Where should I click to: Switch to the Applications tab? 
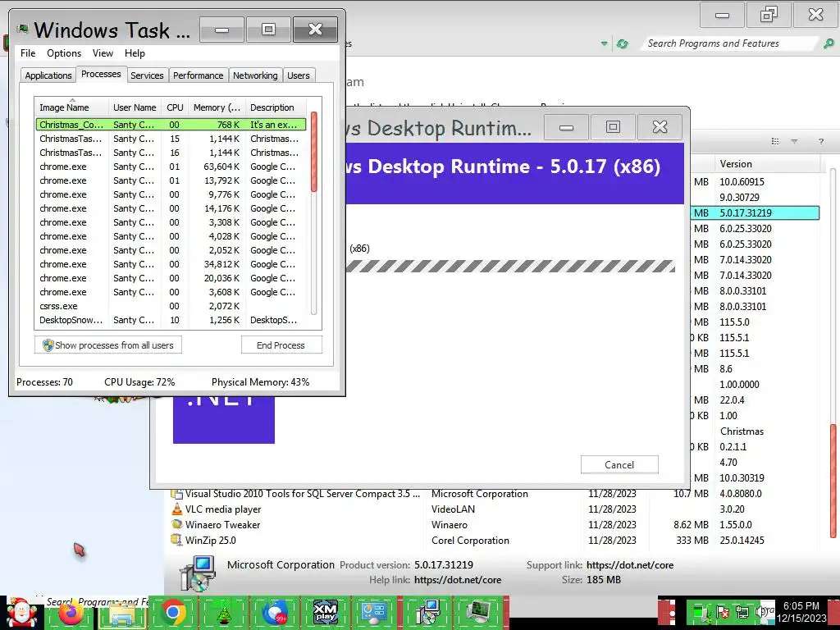tap(48, 75)
